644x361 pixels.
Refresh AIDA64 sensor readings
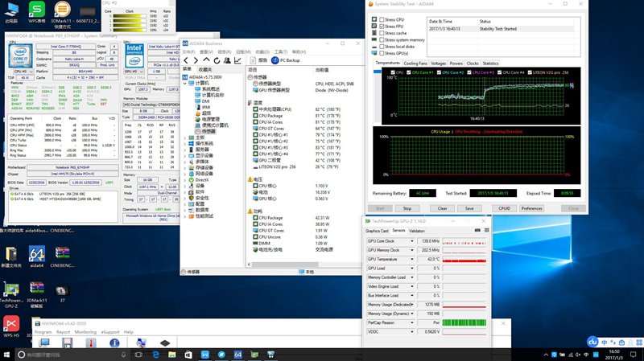click(217, 60)
